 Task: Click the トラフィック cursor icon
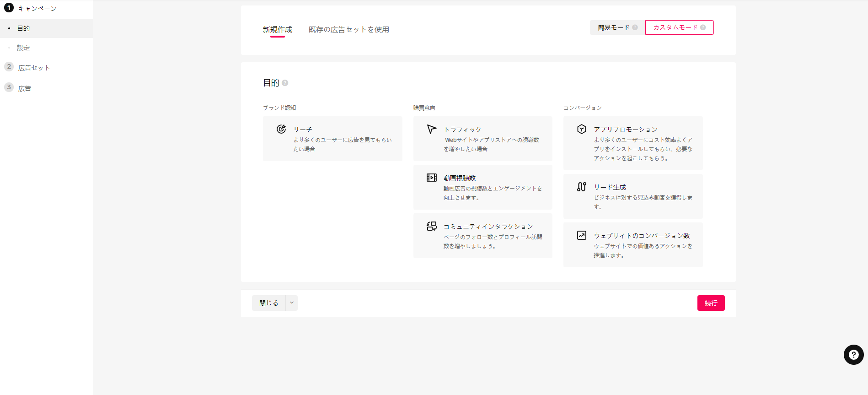(431, 129)
